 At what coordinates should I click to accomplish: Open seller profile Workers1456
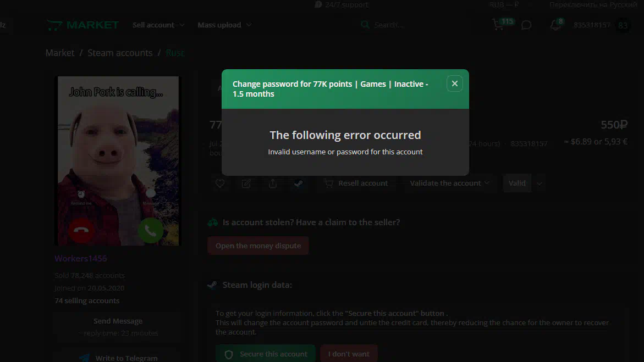point(80,259)
